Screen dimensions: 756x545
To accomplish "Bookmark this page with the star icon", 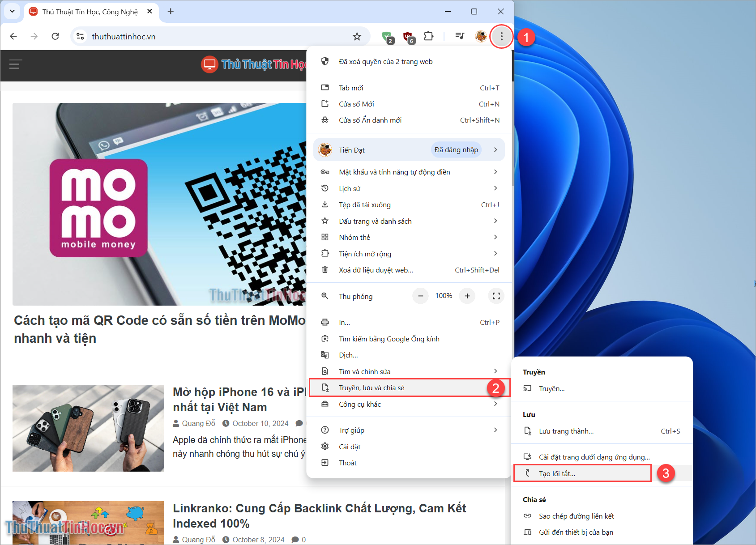I will (357, 36).
